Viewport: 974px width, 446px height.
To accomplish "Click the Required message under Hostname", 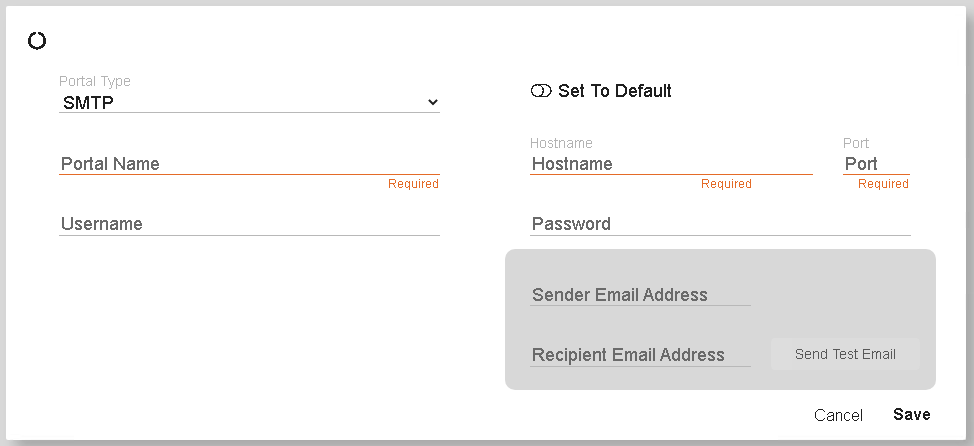I will click(726, 184).
